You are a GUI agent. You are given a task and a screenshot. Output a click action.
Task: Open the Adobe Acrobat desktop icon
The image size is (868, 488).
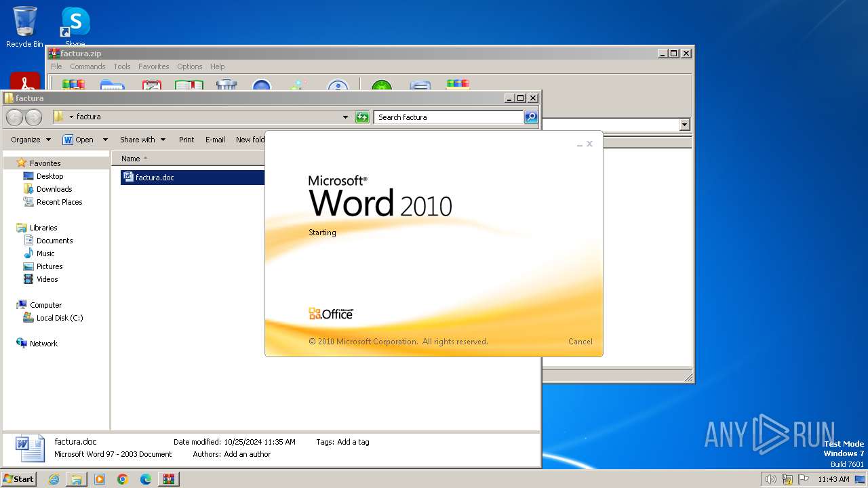(x=25, y=81)
